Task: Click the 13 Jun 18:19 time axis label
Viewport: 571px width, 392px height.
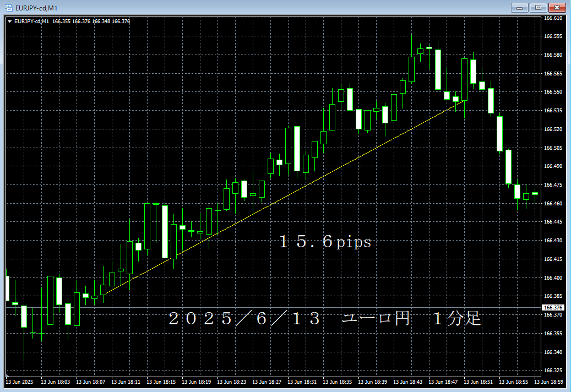Action: tap(196, 382)
